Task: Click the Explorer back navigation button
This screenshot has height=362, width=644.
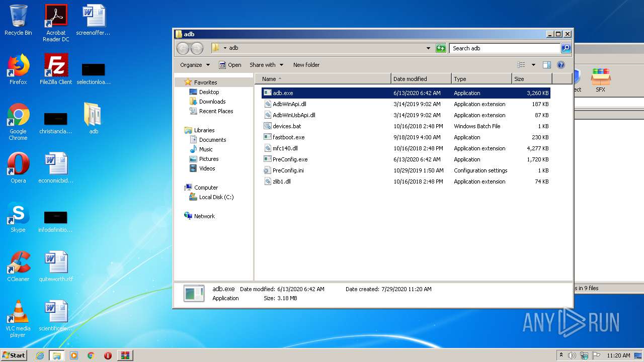Action: coord(183,48)
